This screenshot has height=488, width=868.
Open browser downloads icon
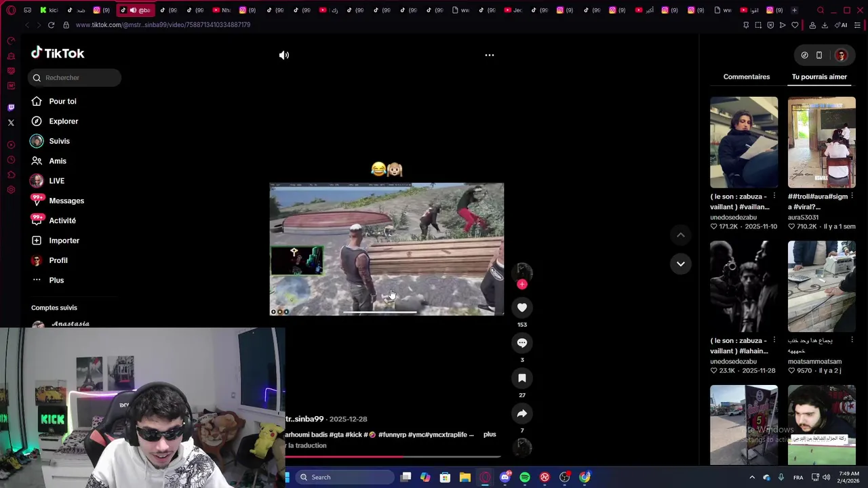point(825,25)
